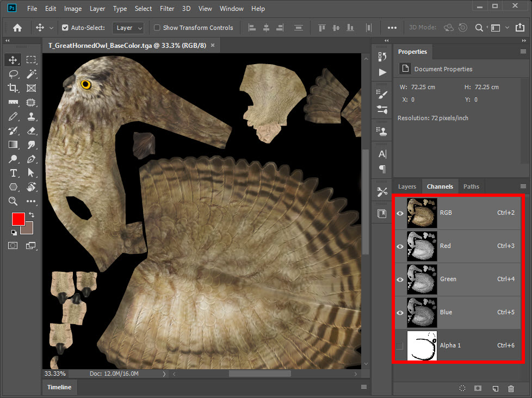Enable Show Transform Controls checkbox

(157, 28)
